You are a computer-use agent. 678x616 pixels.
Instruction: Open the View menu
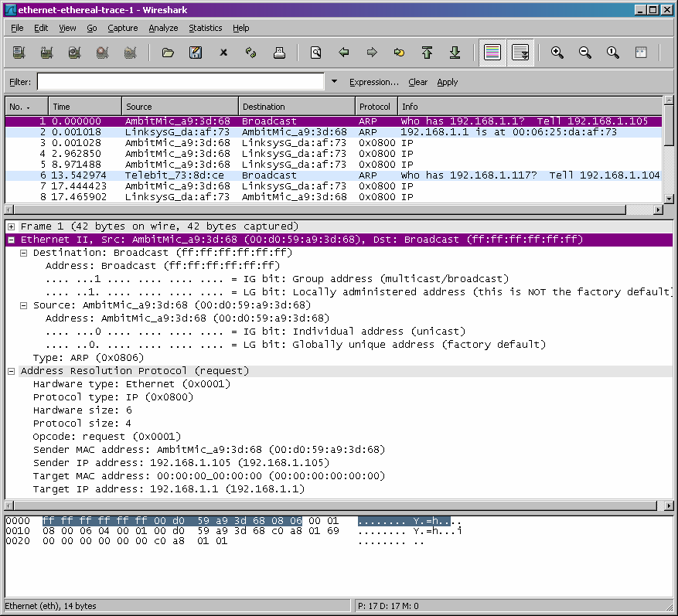click(67, 28)
